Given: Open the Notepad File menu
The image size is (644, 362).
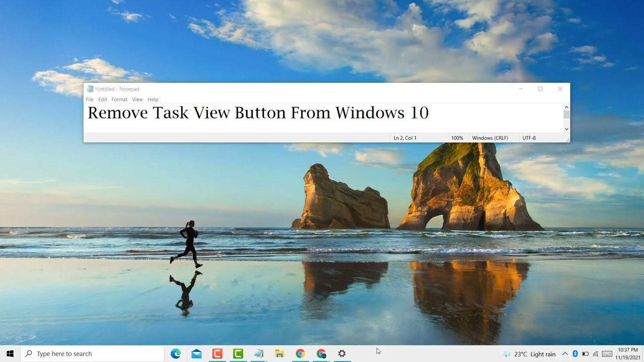Looking at the screenshot, I should 90,100.
